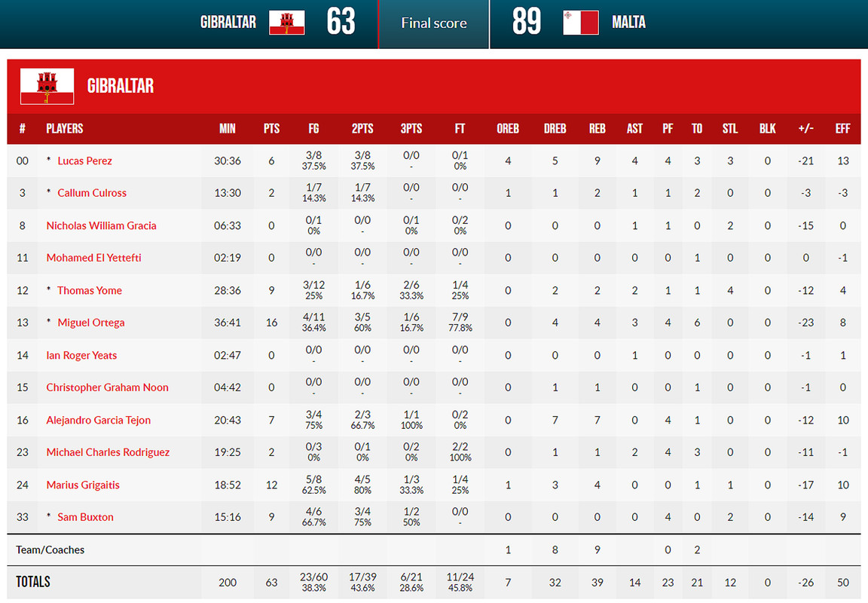Click Michael Charles Rodriguez's 2/2 free throw cell
This screenshot has height=603, width=868.
click(x=460, y=451)
